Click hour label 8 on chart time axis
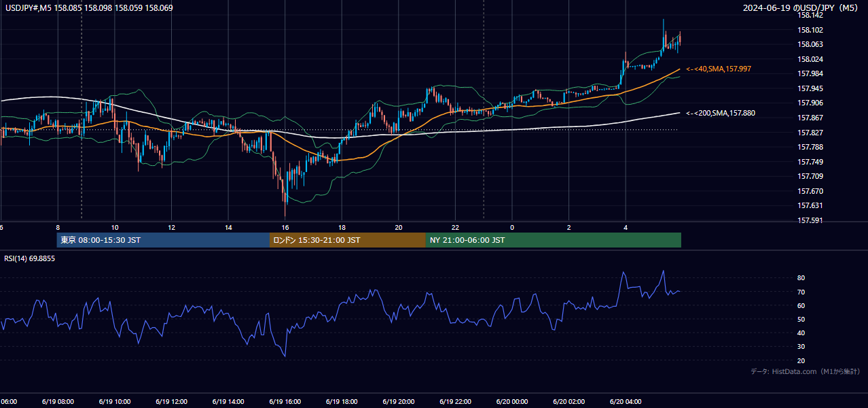 pyautogui.click(x=58, y=227)
